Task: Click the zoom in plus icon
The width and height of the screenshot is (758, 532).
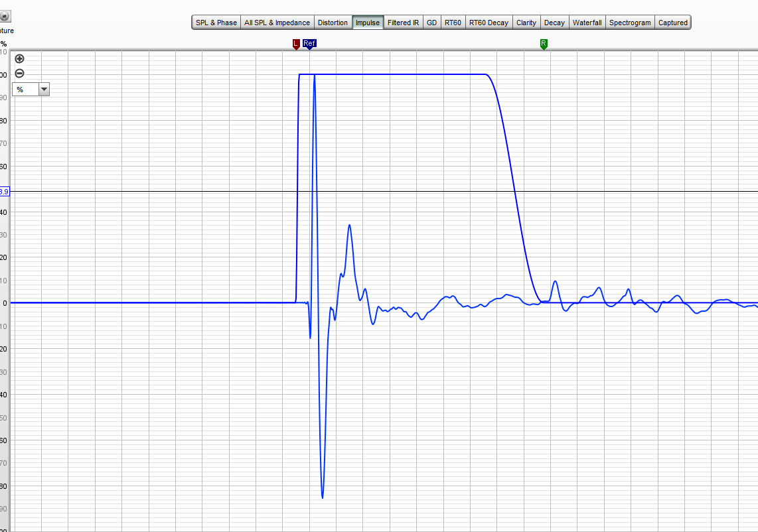Action: (x=19, y=59)
